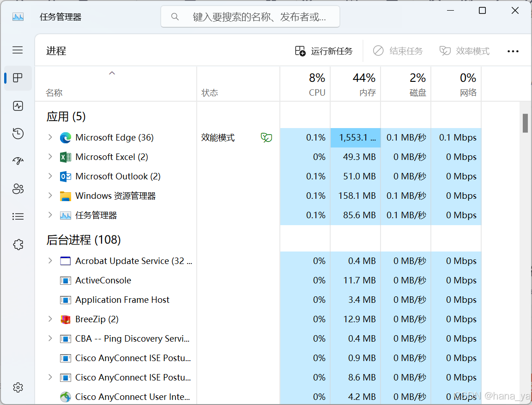The height and width of the screenshot is (405, 532).
Task: Open the Details list icon in sidebar
Action: [x=18, y=216]
